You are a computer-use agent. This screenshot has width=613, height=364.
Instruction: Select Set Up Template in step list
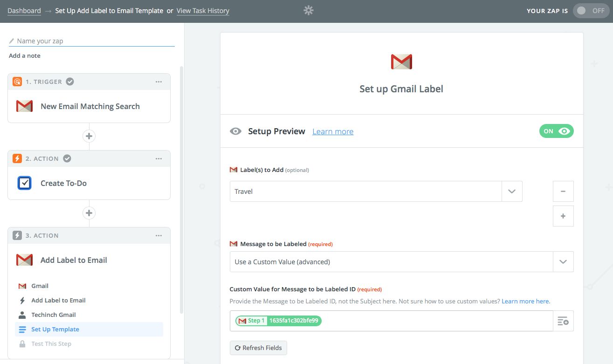55,329
